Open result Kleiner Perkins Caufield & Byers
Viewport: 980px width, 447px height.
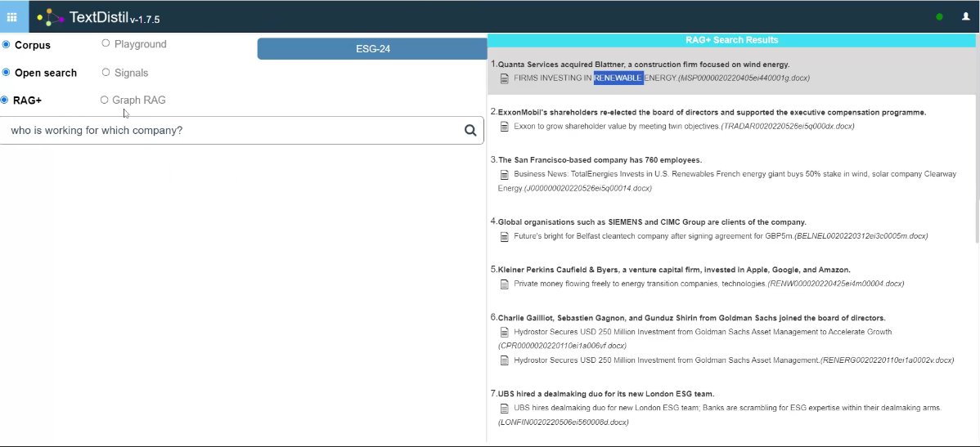674,270
